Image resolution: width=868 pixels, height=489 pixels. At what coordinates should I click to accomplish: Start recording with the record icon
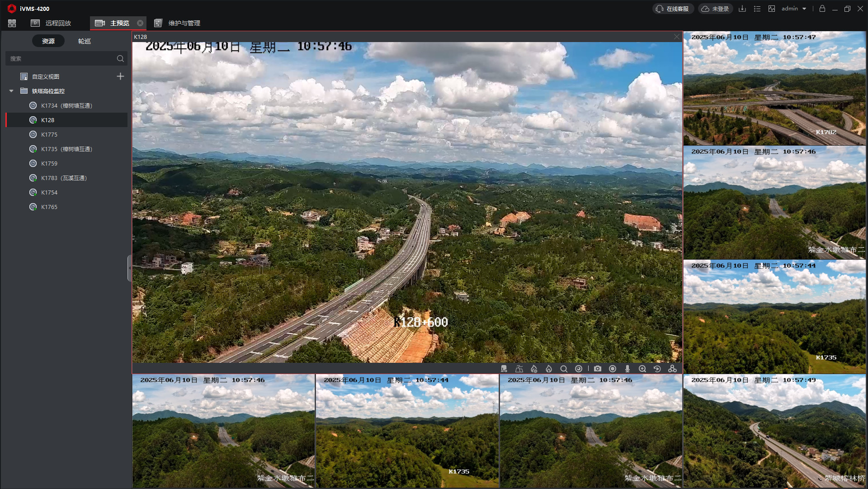coord(613,369)
